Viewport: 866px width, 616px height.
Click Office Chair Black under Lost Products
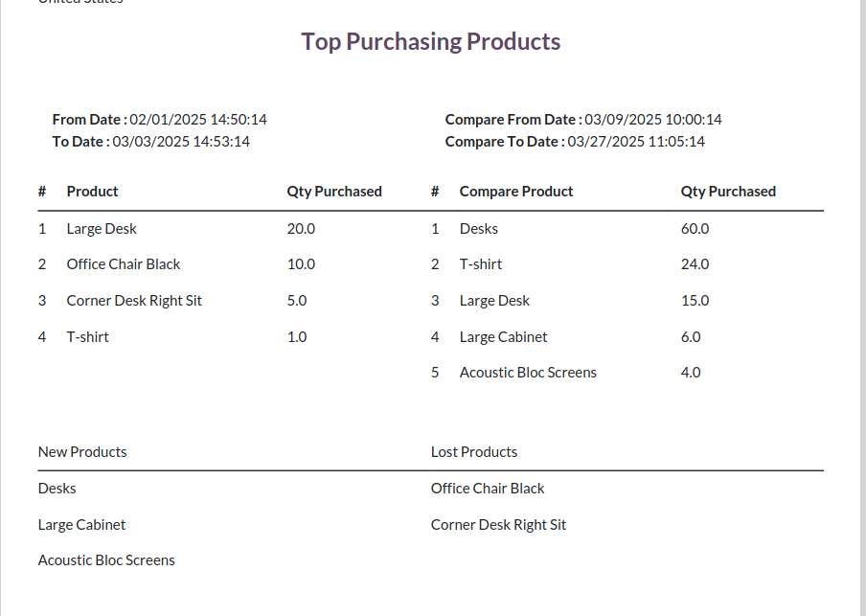click(488, 489)
